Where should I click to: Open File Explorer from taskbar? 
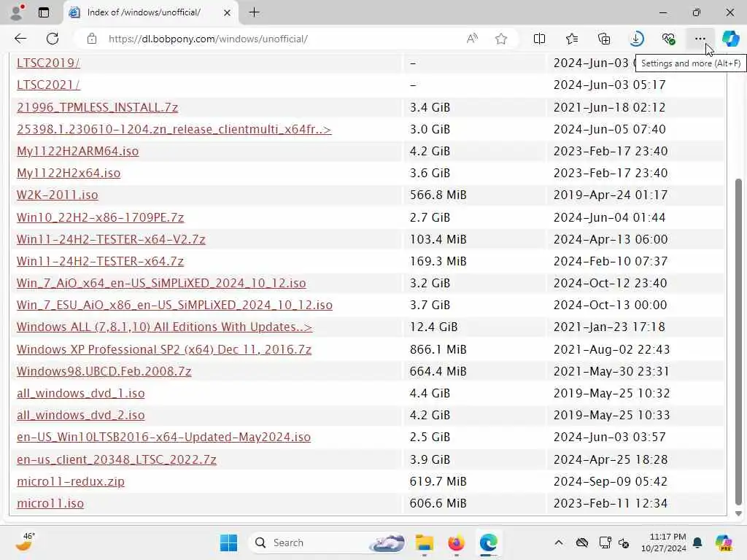pos(424,542)
